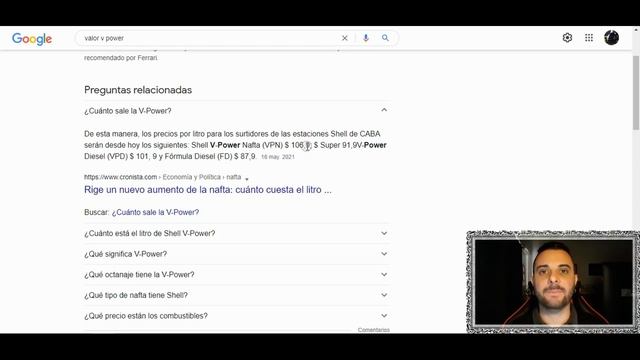640x360 pixels.
Task: Submit search with the magnifier icon
Action: [x=385, y=38]
